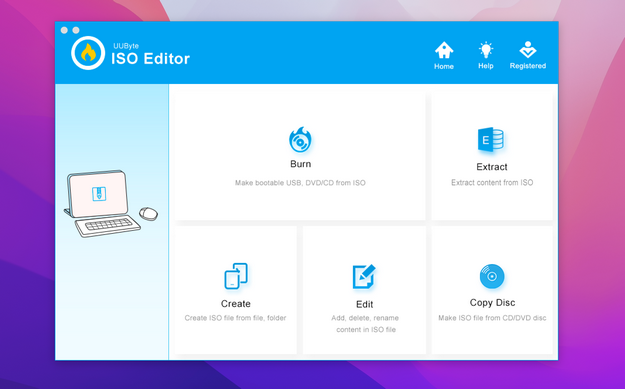
Task: Click the Edit pencil icon
Action: pyautogui.click(x=364, y=276)
